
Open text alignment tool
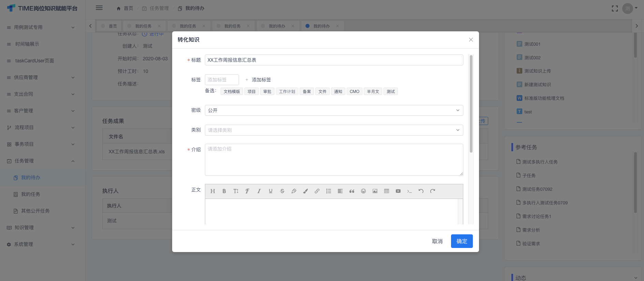click(340, 191)
